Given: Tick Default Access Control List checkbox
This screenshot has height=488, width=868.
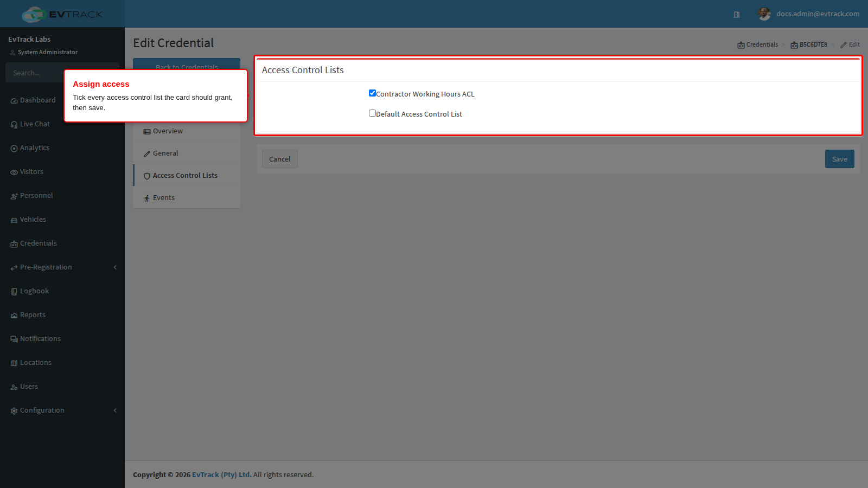Looking at the screenshot, I should point(372,113).
